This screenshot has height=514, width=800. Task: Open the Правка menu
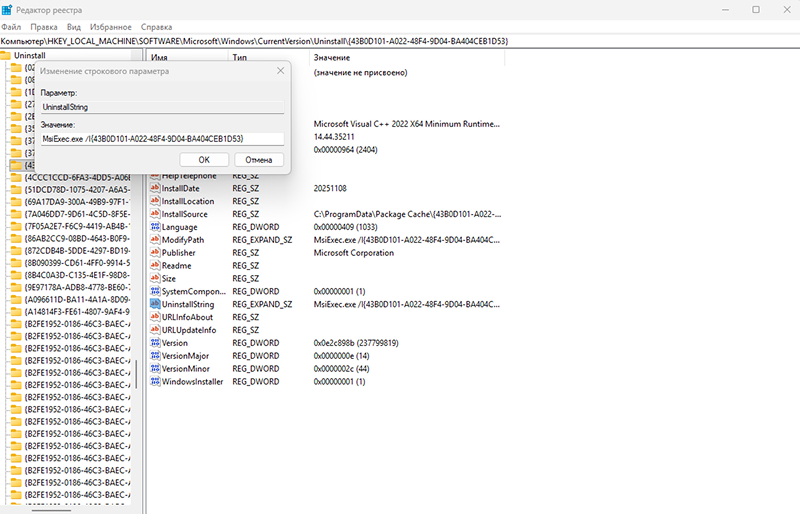pos(44,26)
